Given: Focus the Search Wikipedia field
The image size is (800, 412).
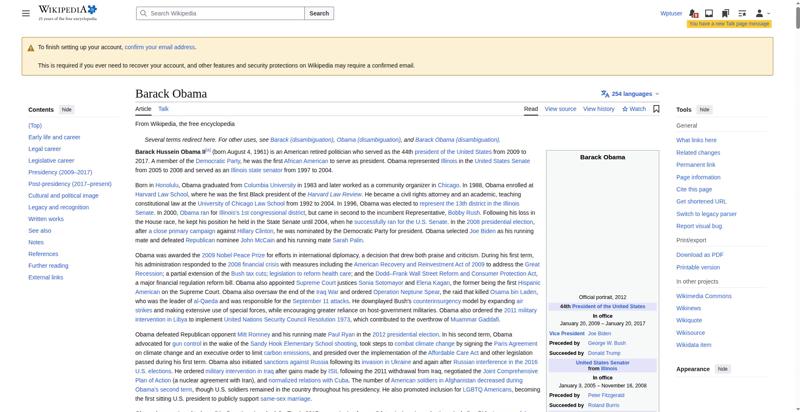Looking at the screenshot, I should point(220,13).
